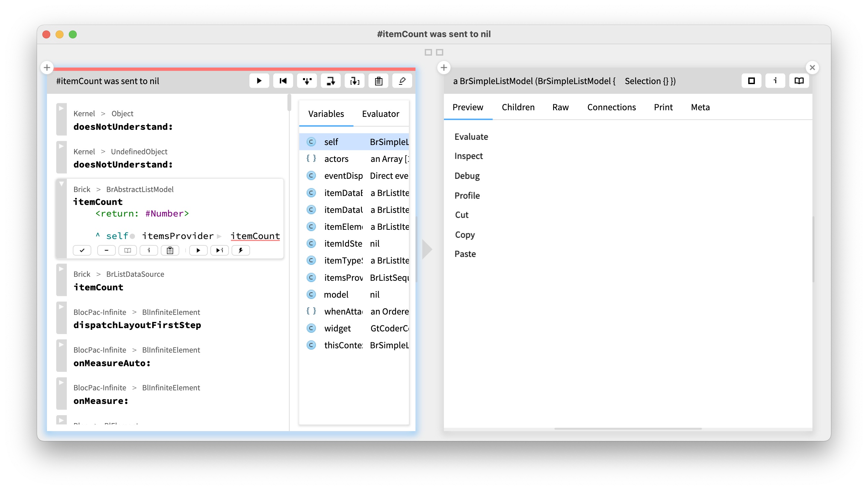Expand the BrListDataSource itemCount frame
The height and width of the screenshot is (490, 868).
point(61,269)
